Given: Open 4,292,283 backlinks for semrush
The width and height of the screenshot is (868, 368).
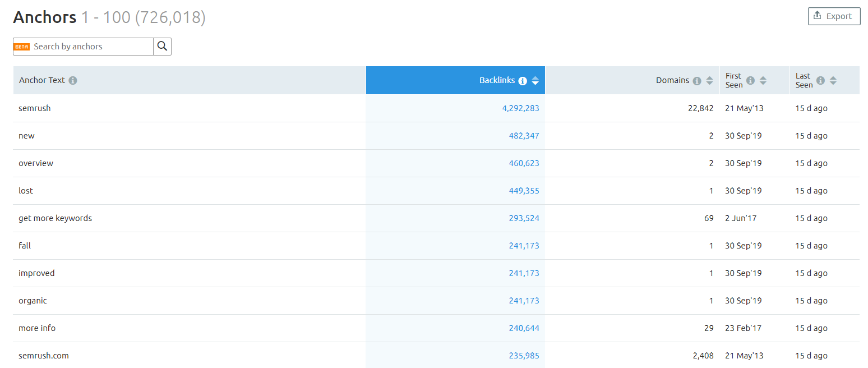Looking at the screenshot, I should (x=520, y=108).
